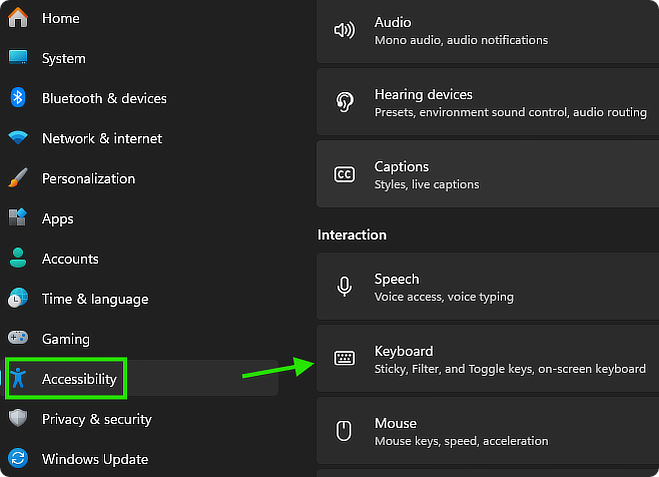
Task: Click the Home house icon
Action: [x=18, y=18]
